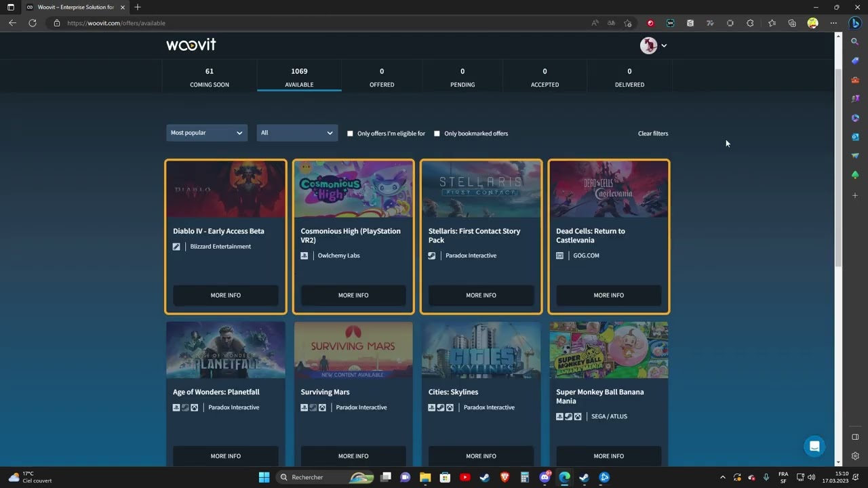View the Accepted tab

(x=545, y=77)
